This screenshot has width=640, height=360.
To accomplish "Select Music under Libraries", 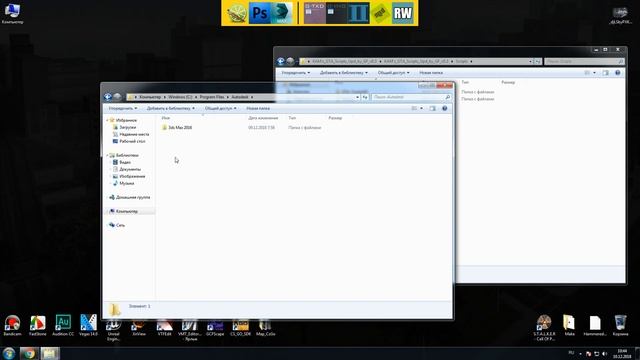I will point(127,183).
